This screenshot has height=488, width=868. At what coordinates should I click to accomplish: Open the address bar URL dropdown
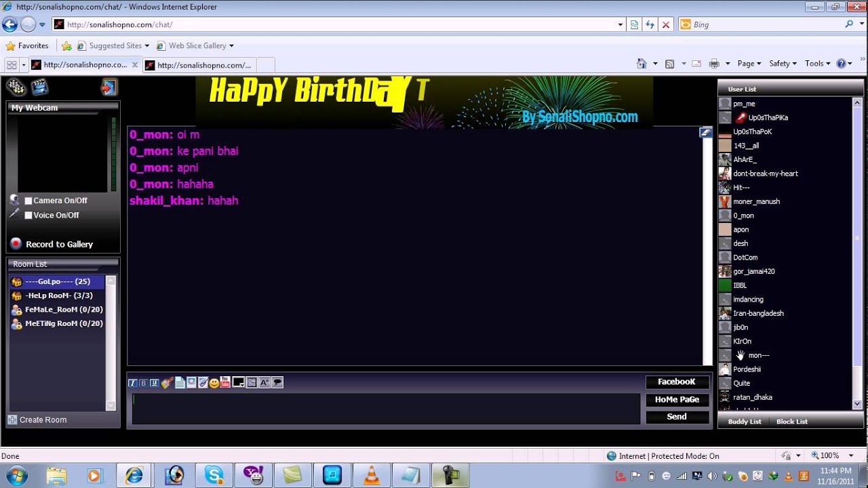[x=620, y=24]
